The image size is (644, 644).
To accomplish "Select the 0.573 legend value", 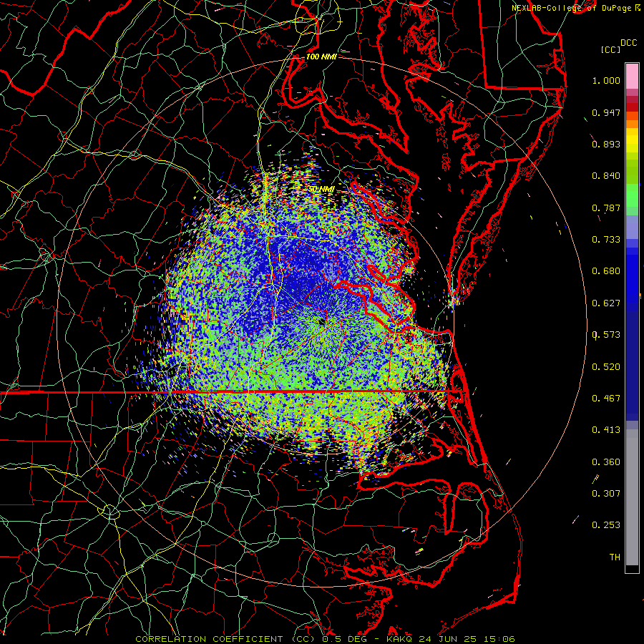I will (606, 335).
